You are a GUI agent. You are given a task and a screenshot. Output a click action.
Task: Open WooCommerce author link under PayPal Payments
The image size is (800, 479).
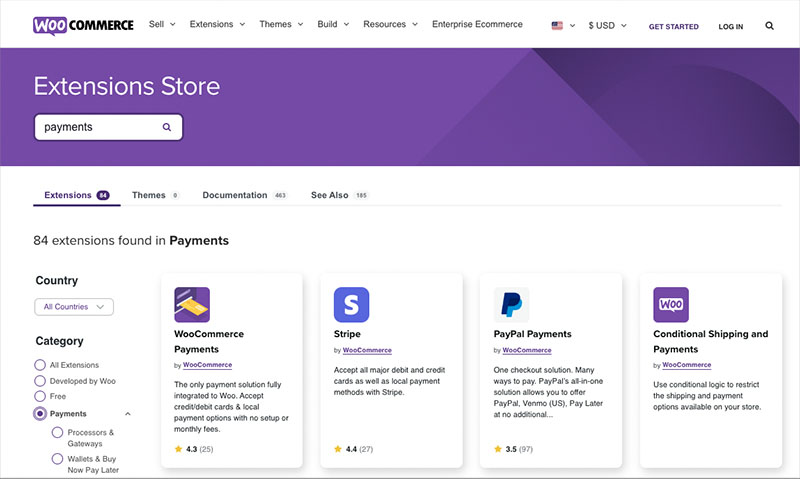(x=527, y=350)
